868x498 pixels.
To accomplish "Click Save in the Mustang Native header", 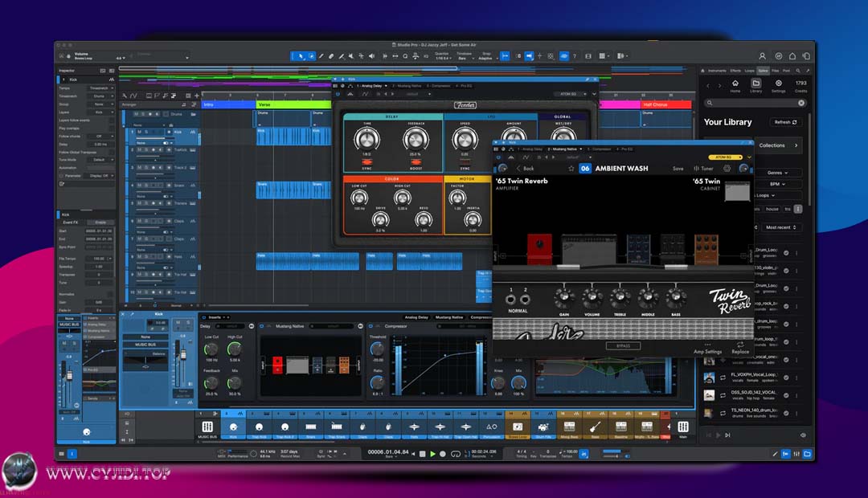I will click(x=678, y=169).
